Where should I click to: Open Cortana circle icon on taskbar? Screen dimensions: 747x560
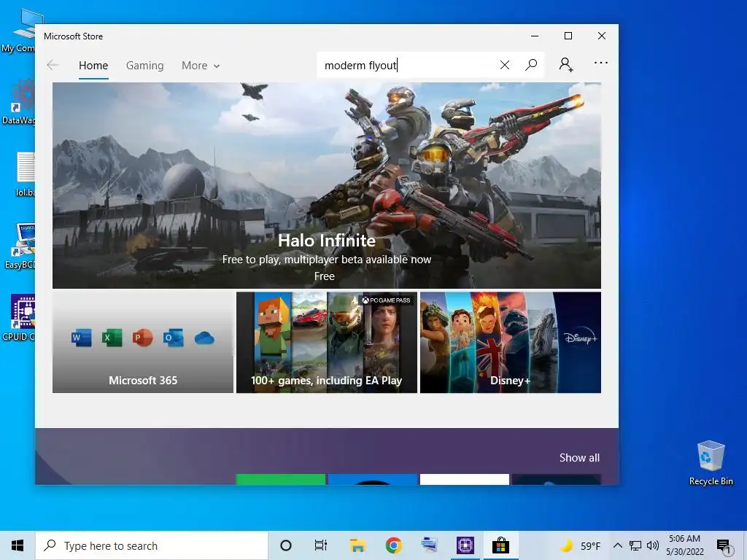point(286,545)
